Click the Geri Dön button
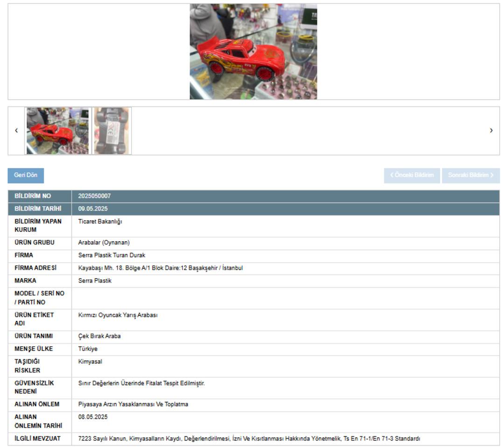504x447 pixels. point(26,175)
